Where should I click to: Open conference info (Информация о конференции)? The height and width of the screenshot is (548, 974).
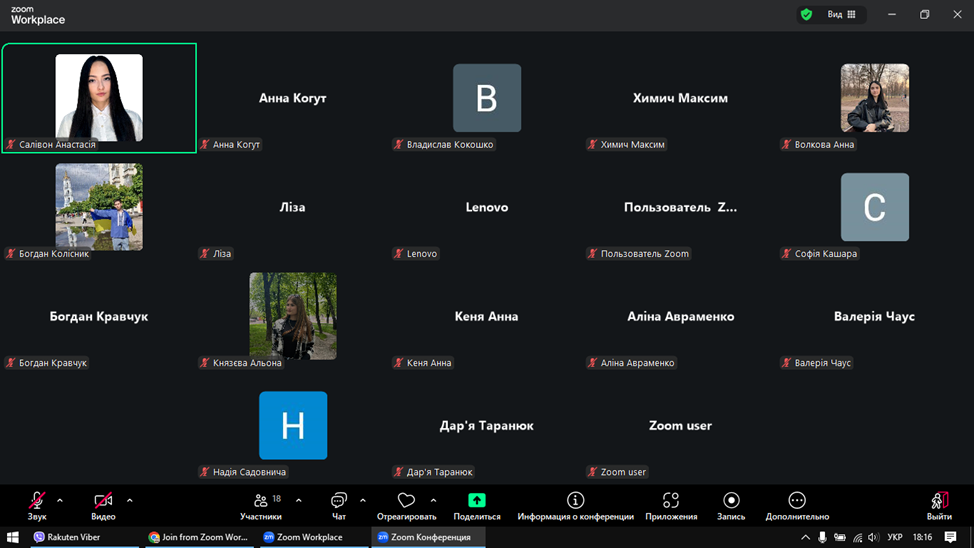(x=575, y=504)
